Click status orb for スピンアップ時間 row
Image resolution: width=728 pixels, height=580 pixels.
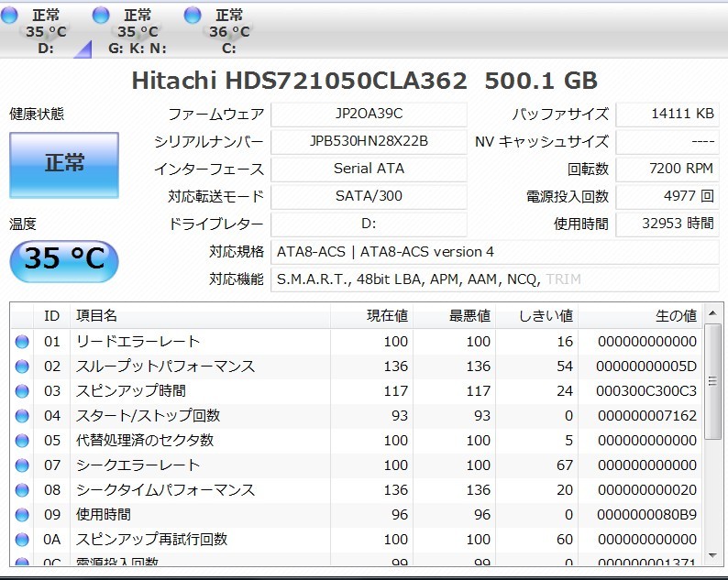[x=22, y=391]
